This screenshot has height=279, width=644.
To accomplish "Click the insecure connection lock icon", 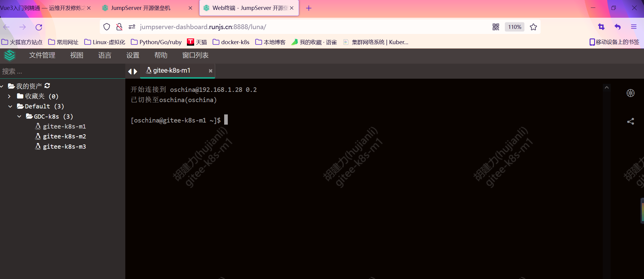I will pos(119,27).
